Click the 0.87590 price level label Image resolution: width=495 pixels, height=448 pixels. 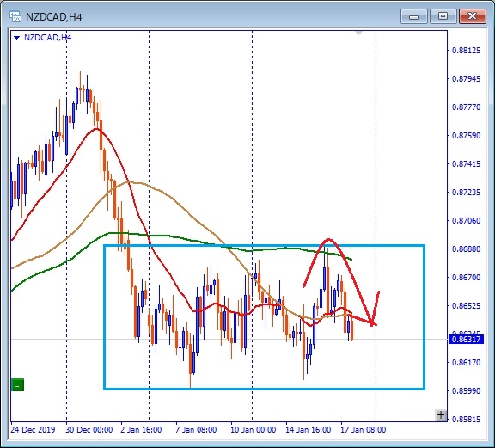pos(467,136)
